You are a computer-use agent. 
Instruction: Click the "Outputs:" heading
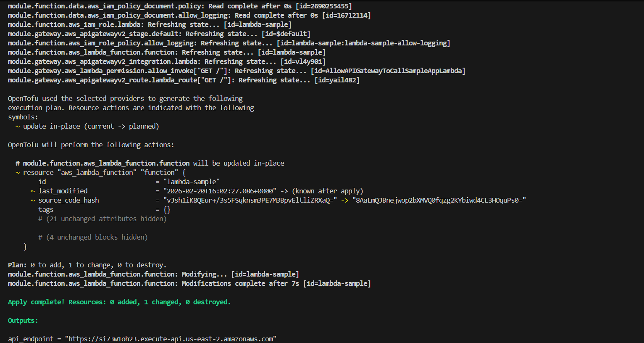click(x=23, y=320)
